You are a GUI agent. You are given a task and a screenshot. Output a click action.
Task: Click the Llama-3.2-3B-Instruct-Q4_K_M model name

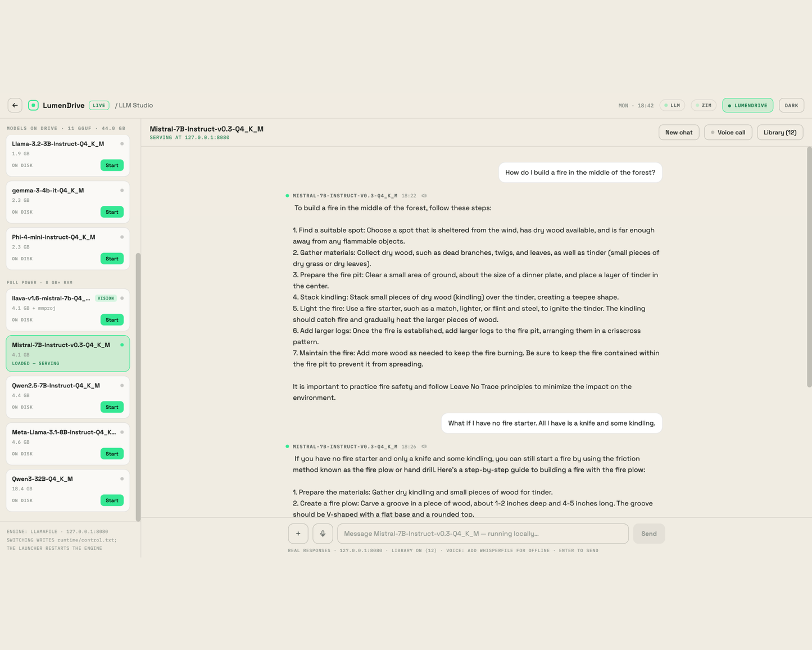58,144
